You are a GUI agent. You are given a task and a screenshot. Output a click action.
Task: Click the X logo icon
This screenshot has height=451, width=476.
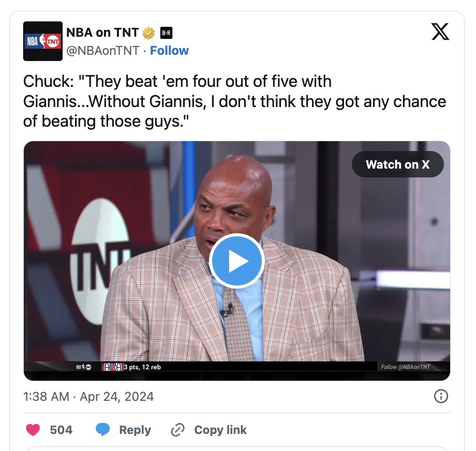click(440, 32)
